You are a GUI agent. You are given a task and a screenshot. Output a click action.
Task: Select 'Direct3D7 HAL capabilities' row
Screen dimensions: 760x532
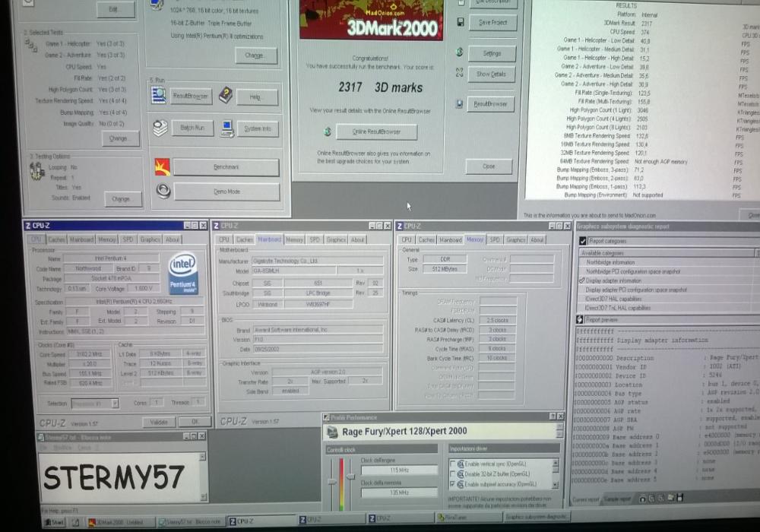667,299
